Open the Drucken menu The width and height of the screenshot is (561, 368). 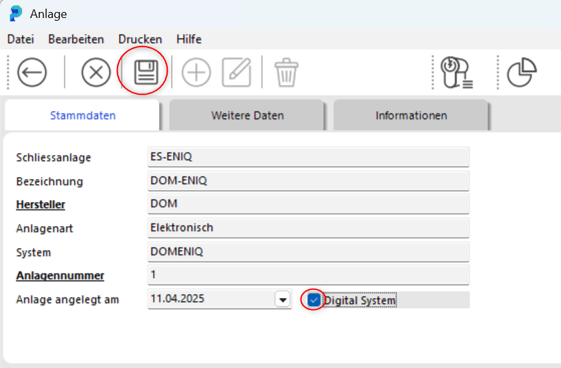pos(140,39)
